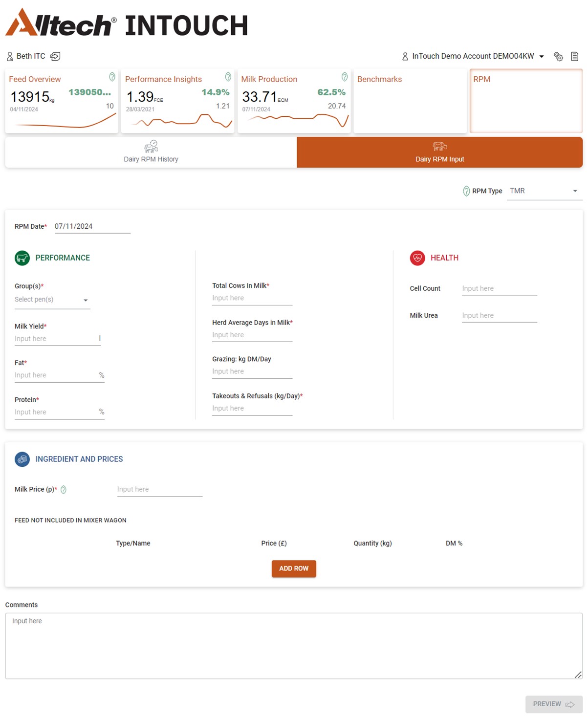Focus the Milk Urea input field
Image resolution: width=588 pixels, height=717 pixels.
(x=500, y=316)
